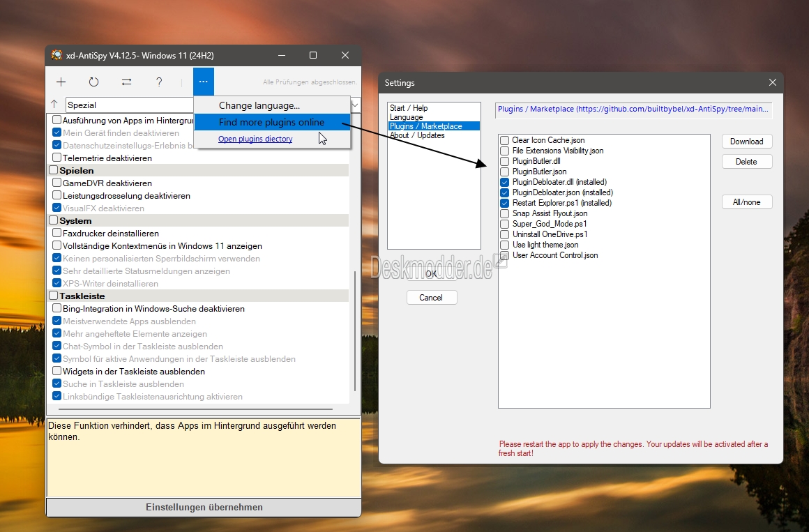Click xd-AntiSpy app icon in title bar
The image size is (809, 532).
coord(56,55)
